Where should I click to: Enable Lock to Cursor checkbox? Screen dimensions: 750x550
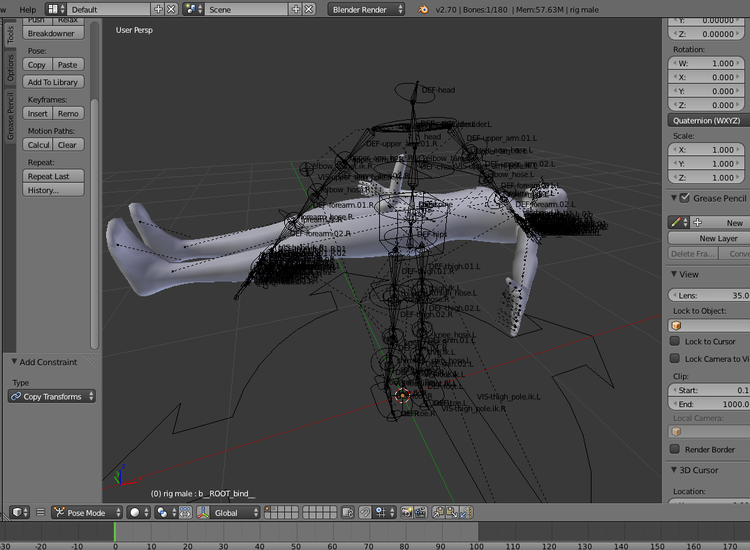[x=674, y=341]
